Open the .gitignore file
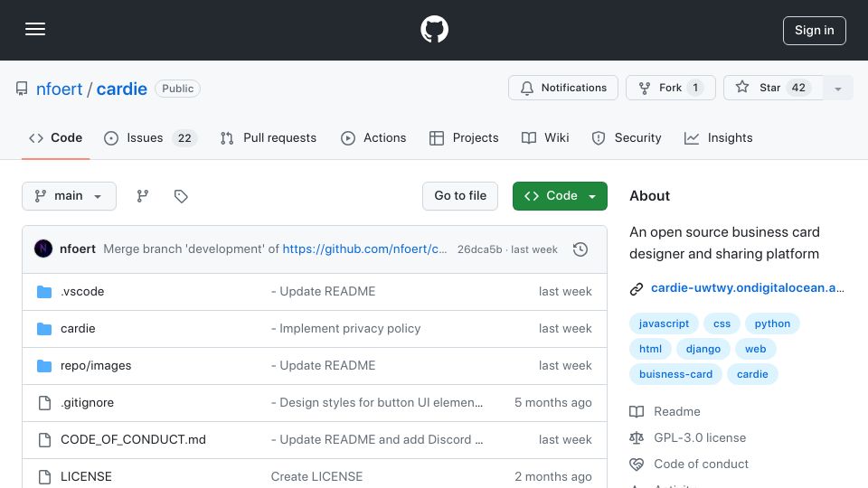The width and height of the screenshot is (868, 488). [x=88, y=403]
